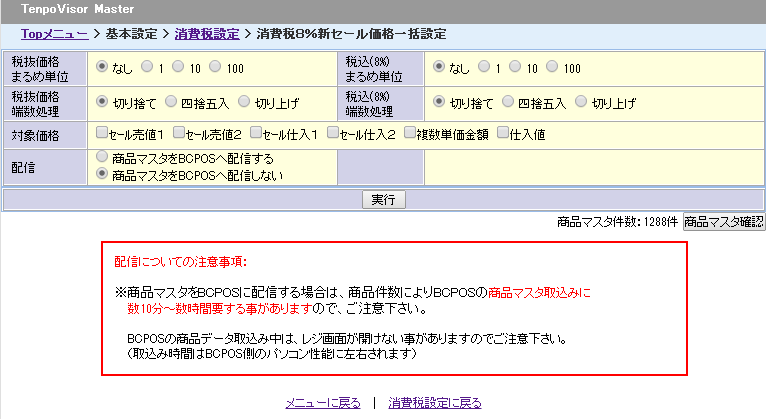Click 消費税8%新セール価格一括設定 breadcrumb text
770x419 pixels.
[x=351, y=34]
